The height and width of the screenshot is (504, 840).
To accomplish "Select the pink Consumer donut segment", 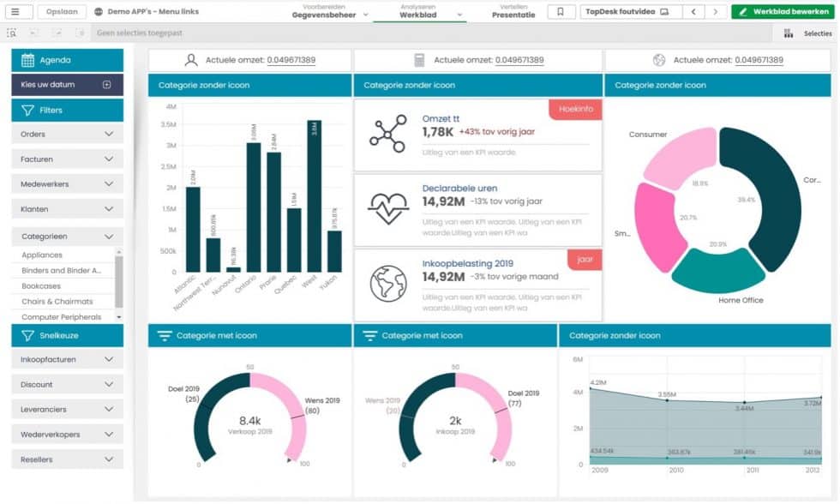I will coord(680,157).
